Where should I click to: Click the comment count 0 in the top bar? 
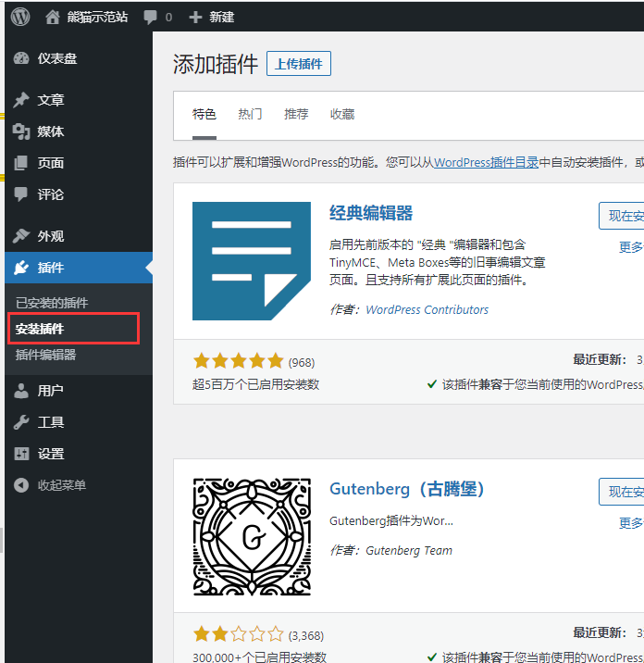click(x=168, y=18)
